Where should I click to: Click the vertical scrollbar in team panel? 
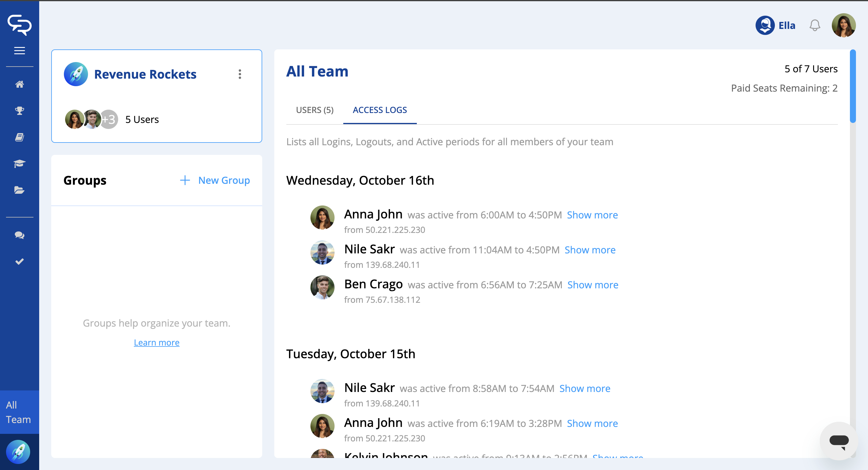click(853, 86)
